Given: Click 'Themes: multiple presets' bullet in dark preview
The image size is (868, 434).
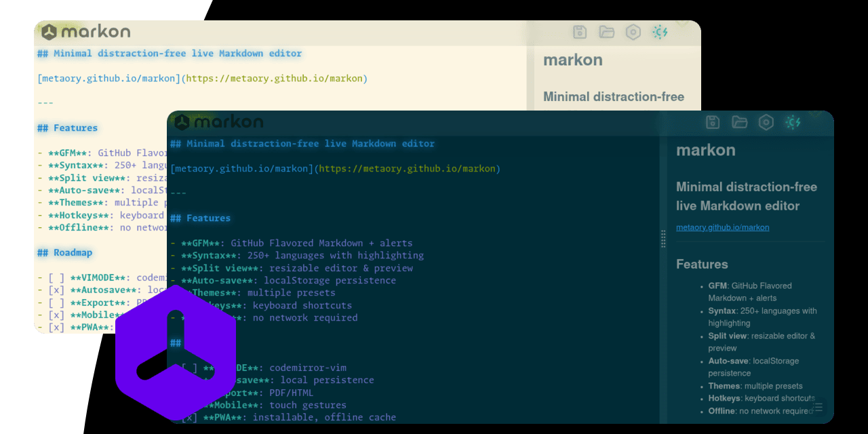Looking at the screenshot, I should point(755,386).
